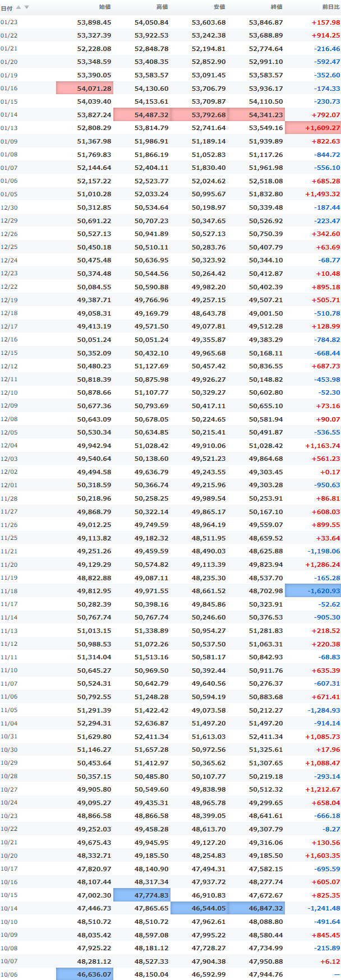
Task: Select the change value +1,493.32
Action: pyautogui.click(x=322, y=194)
